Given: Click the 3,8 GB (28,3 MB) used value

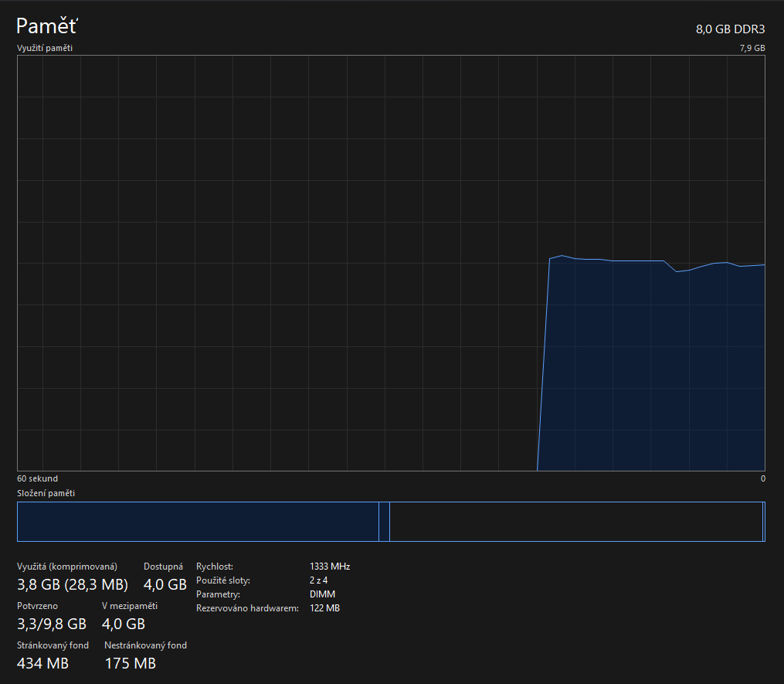Looking at the screenshot, I should pos(73,584).
